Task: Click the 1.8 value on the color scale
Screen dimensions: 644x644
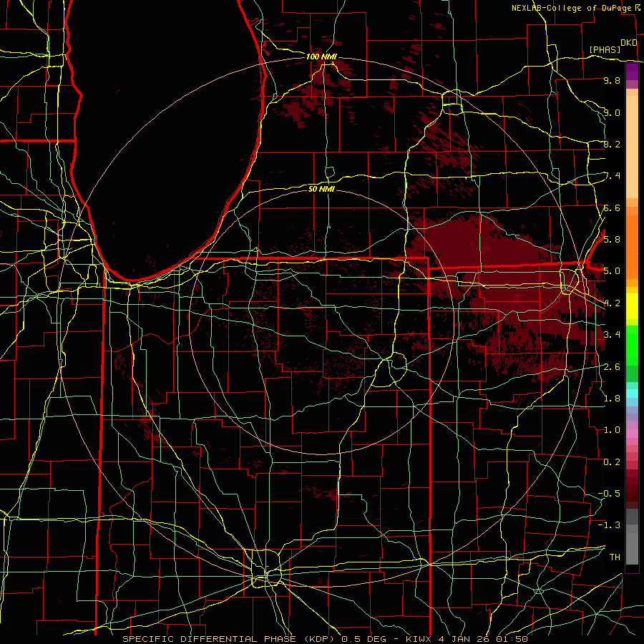Action: [x=612, y=398]
